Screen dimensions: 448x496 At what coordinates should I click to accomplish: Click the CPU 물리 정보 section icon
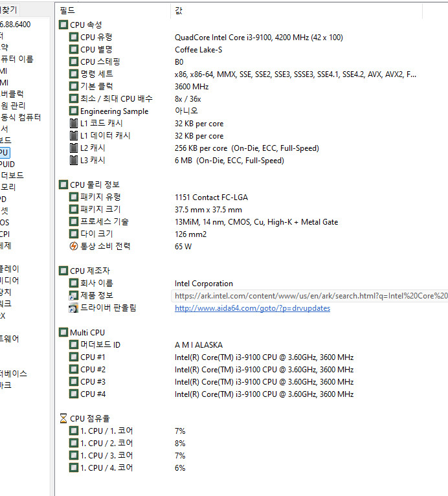[x=63, y=185]
